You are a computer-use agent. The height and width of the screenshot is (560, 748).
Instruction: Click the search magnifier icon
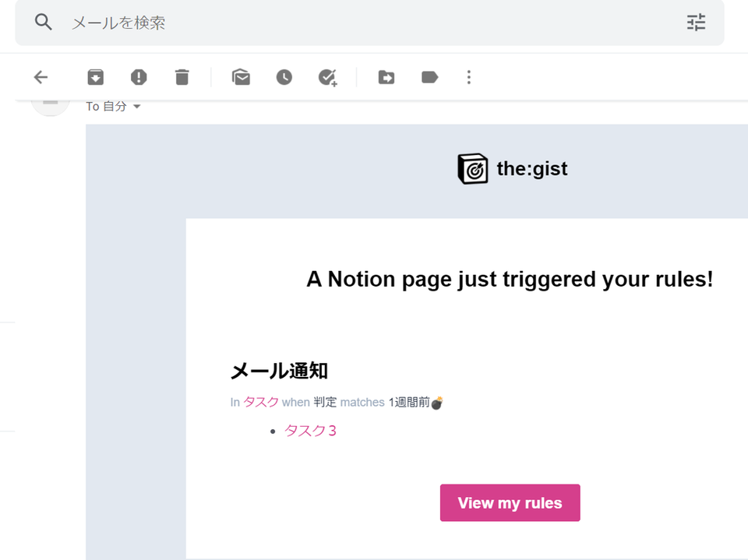[43, 23]
